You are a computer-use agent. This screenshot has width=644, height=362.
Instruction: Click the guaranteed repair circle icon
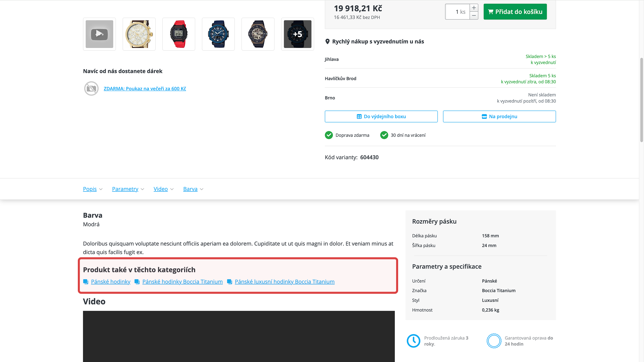point(494,341)
